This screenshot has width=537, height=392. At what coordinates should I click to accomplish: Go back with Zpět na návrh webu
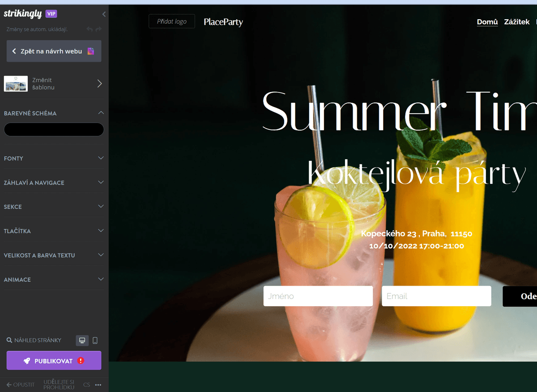click(x=54, y=51)
